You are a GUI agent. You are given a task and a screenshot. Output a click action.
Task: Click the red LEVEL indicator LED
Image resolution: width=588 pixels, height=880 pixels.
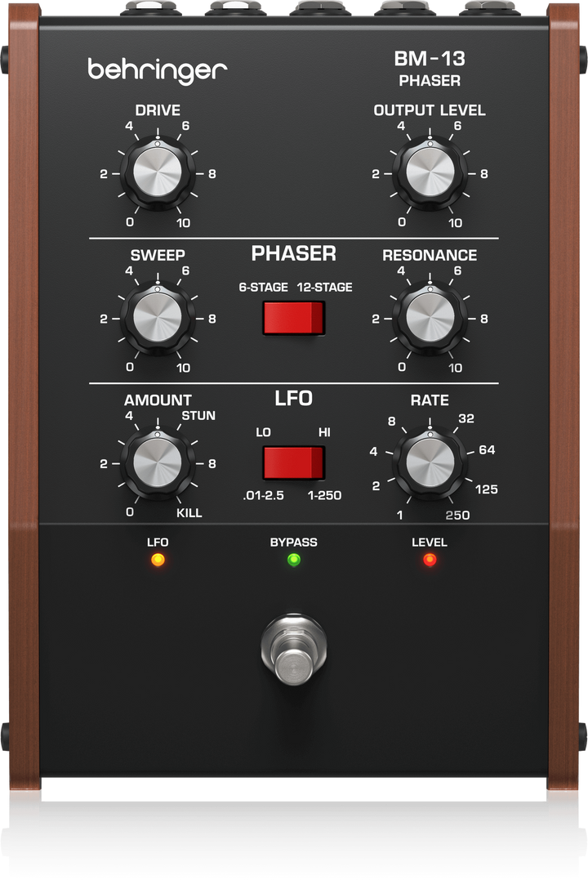[x=430, y=560]
